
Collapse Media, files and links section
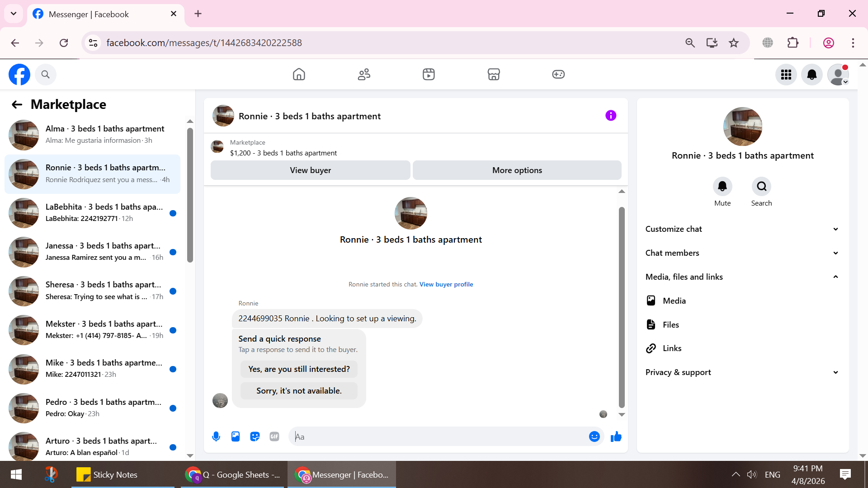coord(742,277)
